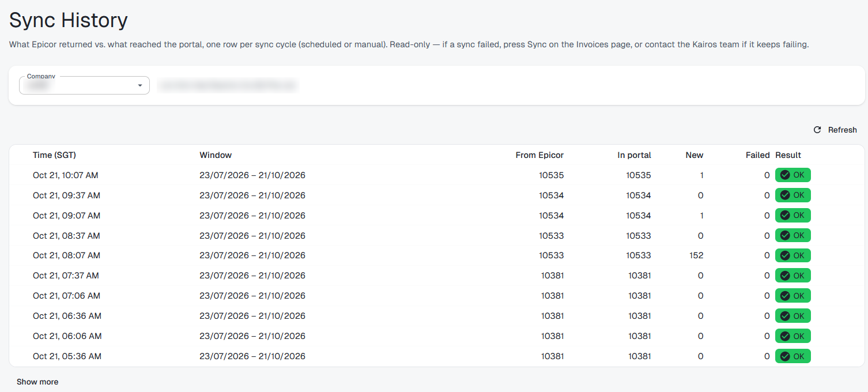Screen dimensions: 868x392
Task: Click the circular refresh arrow icon
Action: click(817, 130)
